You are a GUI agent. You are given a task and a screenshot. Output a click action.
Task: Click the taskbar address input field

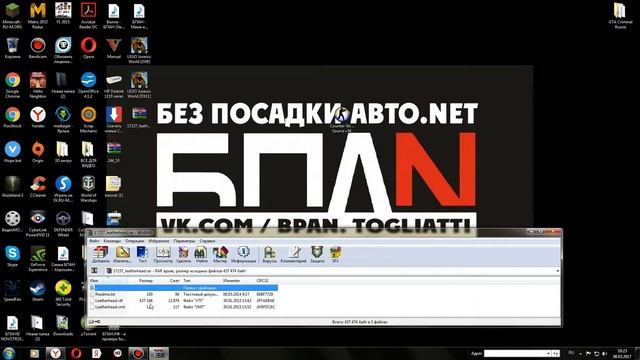click(x=515, y=353)
